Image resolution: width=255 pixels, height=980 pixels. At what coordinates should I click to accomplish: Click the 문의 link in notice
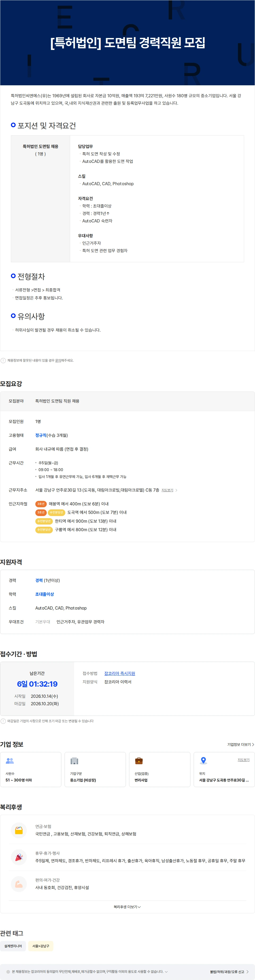58,360
